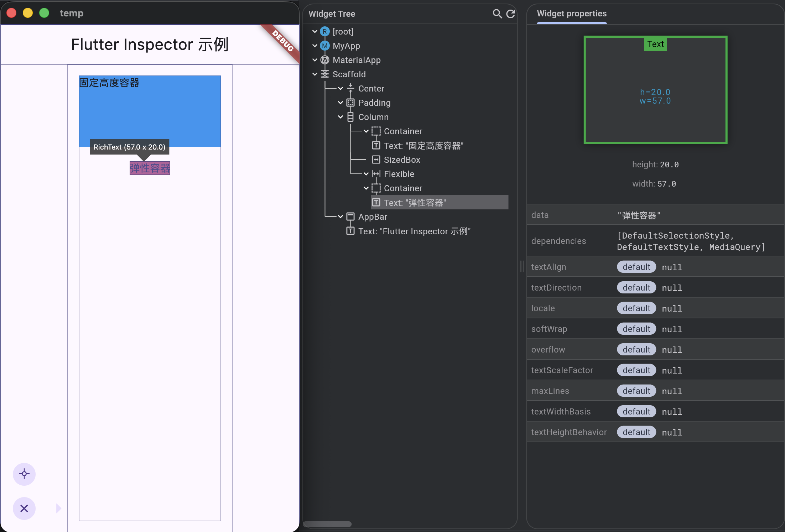
Task: Collapse the Container under Flexible
Action: [366, 188]
